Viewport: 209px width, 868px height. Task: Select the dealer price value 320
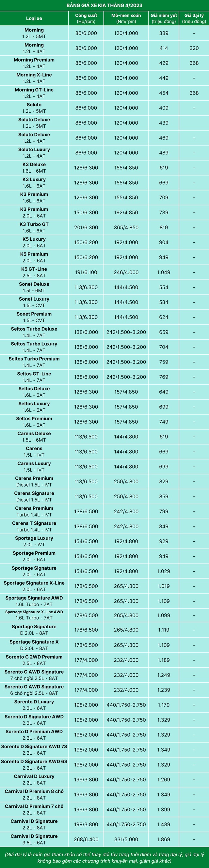[194, 48]
